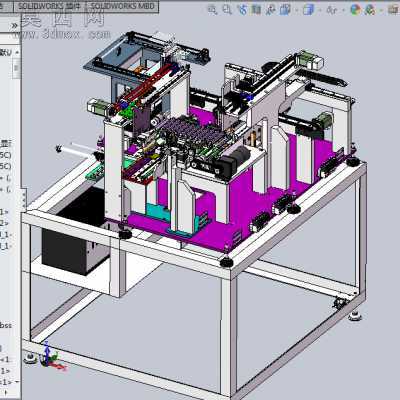Image resolution: width=400 pixels, height=400 pixels.
Task: Switch to the SOLIDWORKS MBD tab
Action: (122, 6)
